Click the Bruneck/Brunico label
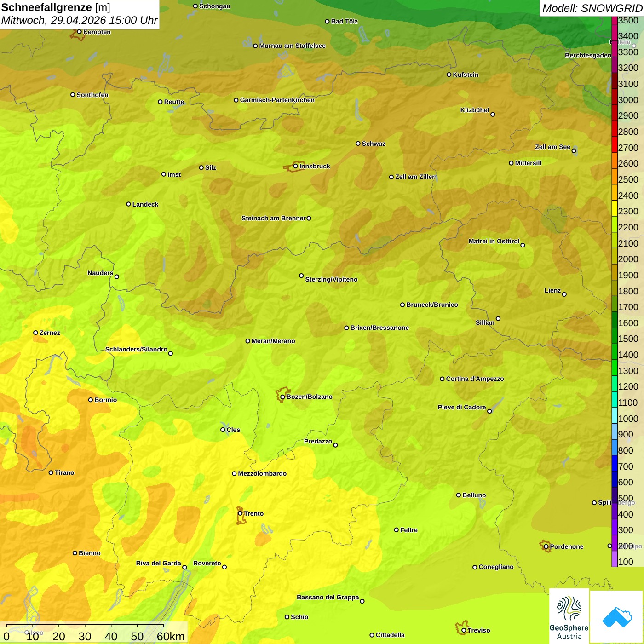The height and width of the screenshot is (644, 644). pos(432,305)
